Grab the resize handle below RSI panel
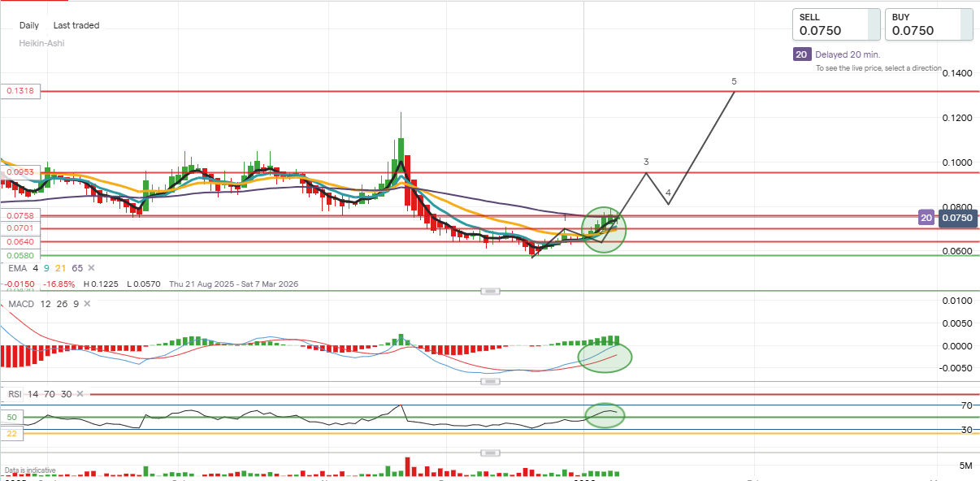Image resolution: width=980 pixels, height=481 pixels. [x=489, y=452]
